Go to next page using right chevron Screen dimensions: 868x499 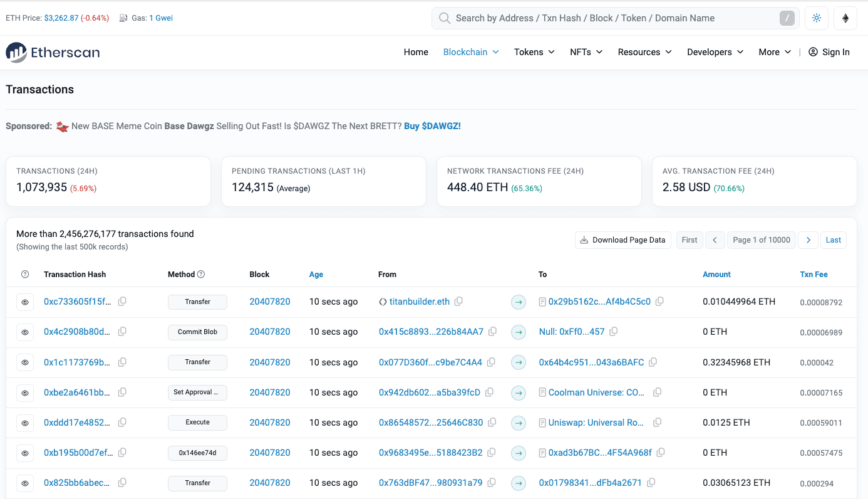point(809,240)
